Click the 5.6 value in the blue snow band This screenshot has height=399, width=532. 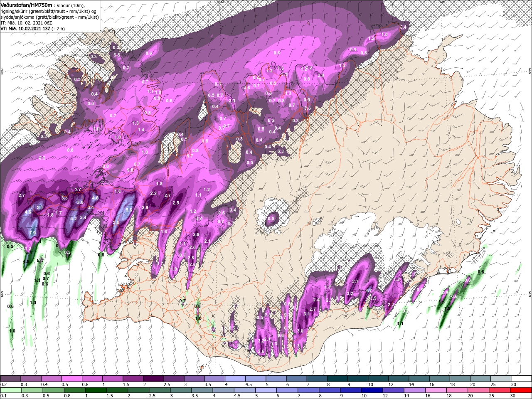click(x=129, y=210)
